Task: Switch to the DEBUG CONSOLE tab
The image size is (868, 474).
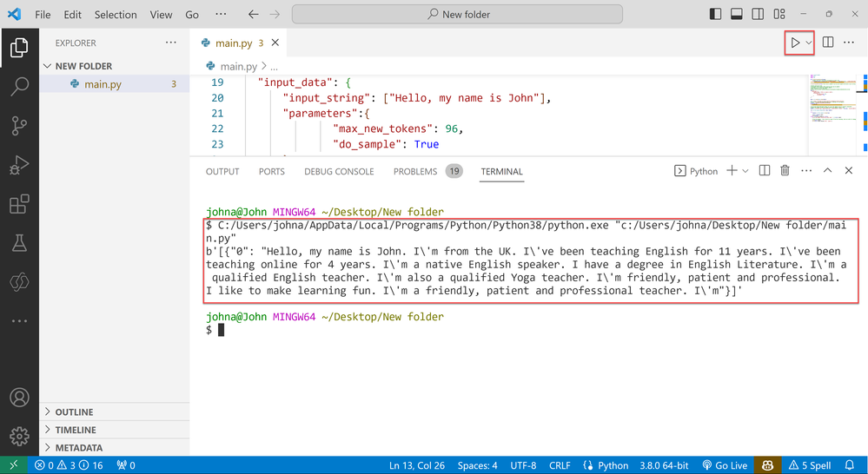Action: point(339,172)
